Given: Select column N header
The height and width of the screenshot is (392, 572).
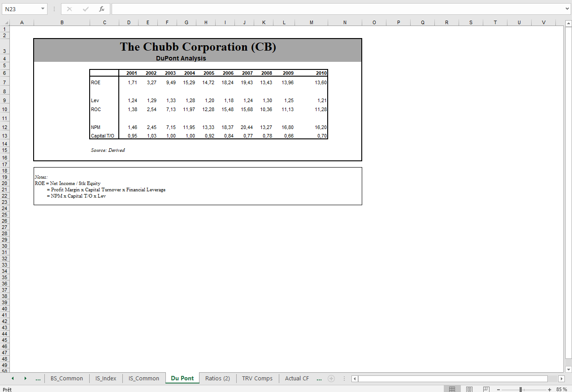Looking at the screenshot, I should tap(345, 22).
